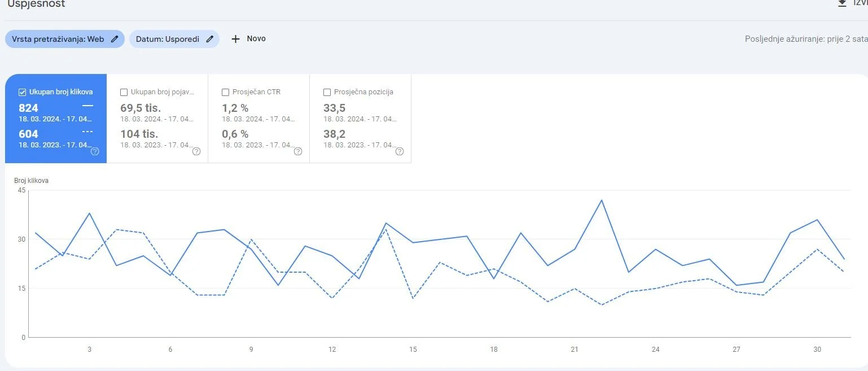Click the plus icon to add a new filter

[x=236, y=39]
